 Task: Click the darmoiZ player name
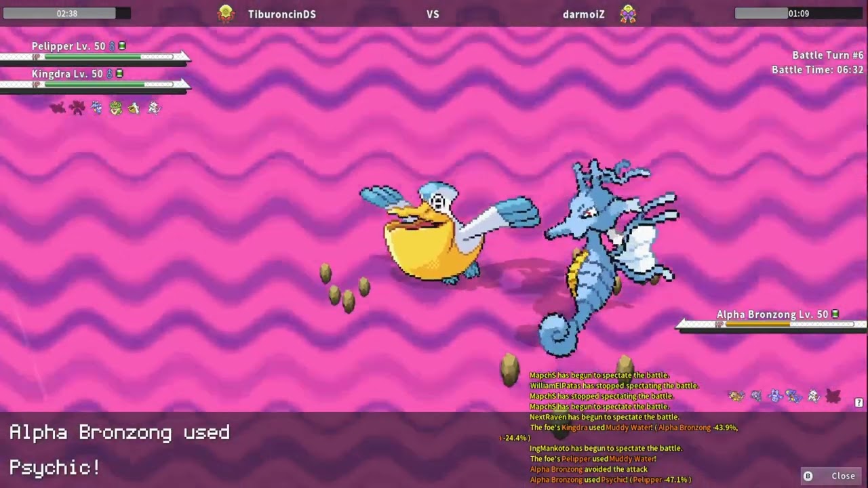pos(584,14)
